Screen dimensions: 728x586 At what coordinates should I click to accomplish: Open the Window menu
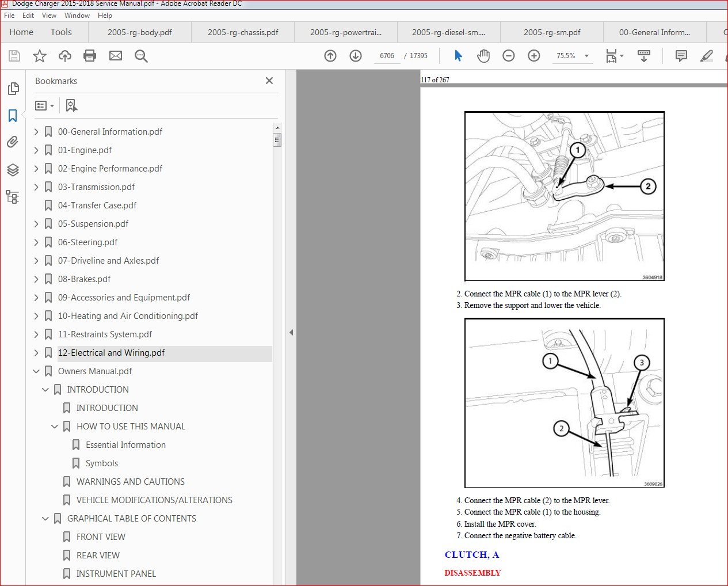77,16
